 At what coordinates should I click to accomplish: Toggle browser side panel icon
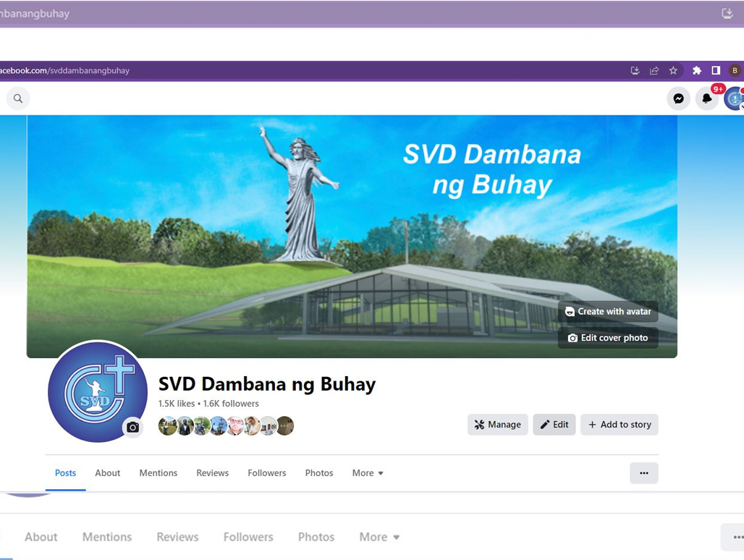coord(716,71)
